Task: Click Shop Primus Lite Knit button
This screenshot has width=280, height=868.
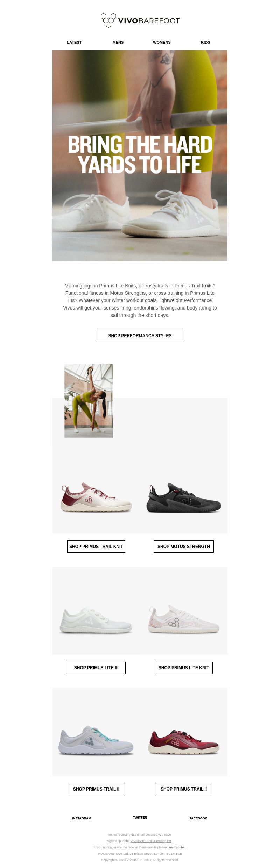Action: click(184, 668)
